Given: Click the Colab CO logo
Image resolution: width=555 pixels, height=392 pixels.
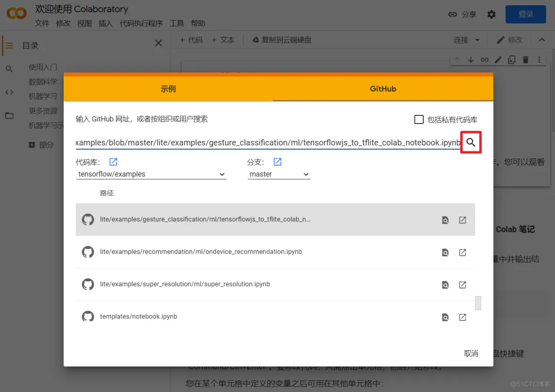Looking at the screenshot, I should [x=16, y=14].
